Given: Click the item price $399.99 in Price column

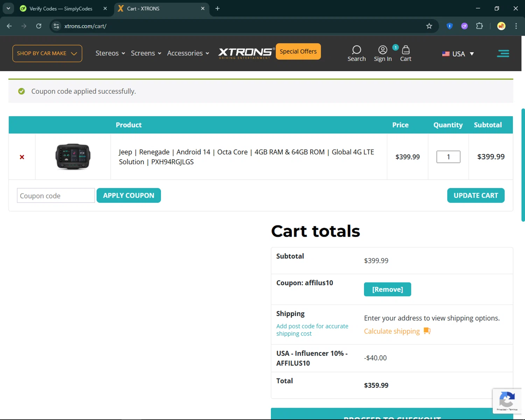Looking at the screenshot, I should [x=407, y=157].
